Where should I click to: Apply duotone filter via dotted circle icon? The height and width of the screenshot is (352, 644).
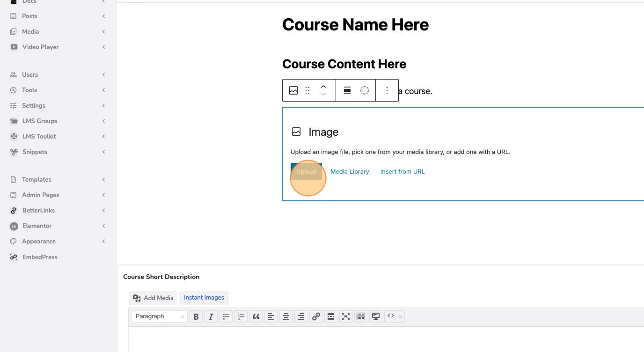[365, 90]
